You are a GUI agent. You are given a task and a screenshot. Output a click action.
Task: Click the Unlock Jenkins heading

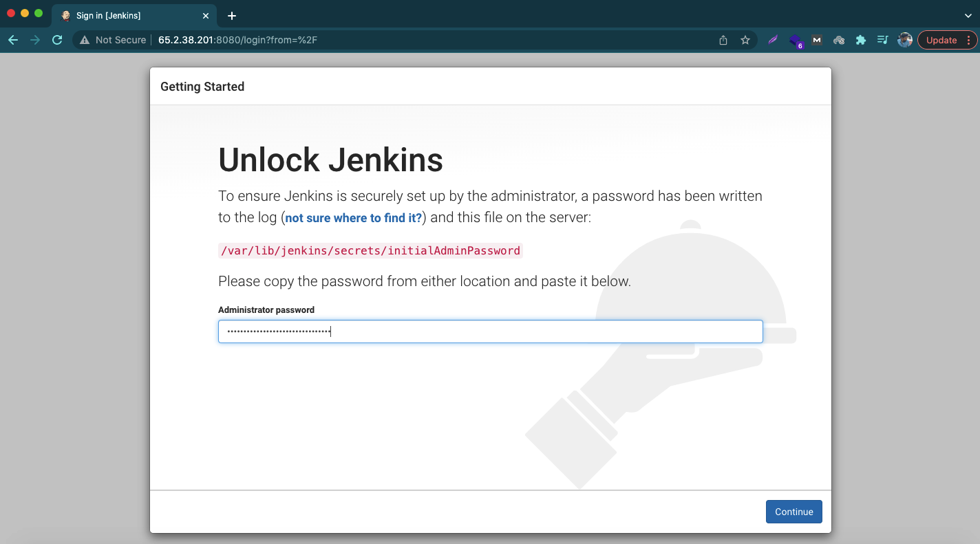(x=330, y=160)
